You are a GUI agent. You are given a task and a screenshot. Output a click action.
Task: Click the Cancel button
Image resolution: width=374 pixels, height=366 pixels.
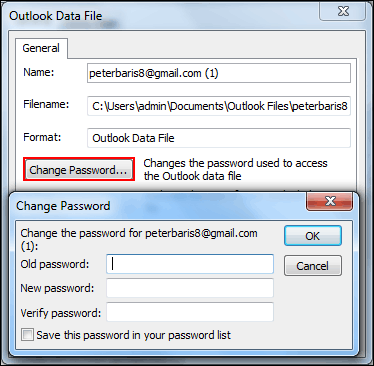tap(313, 266)
